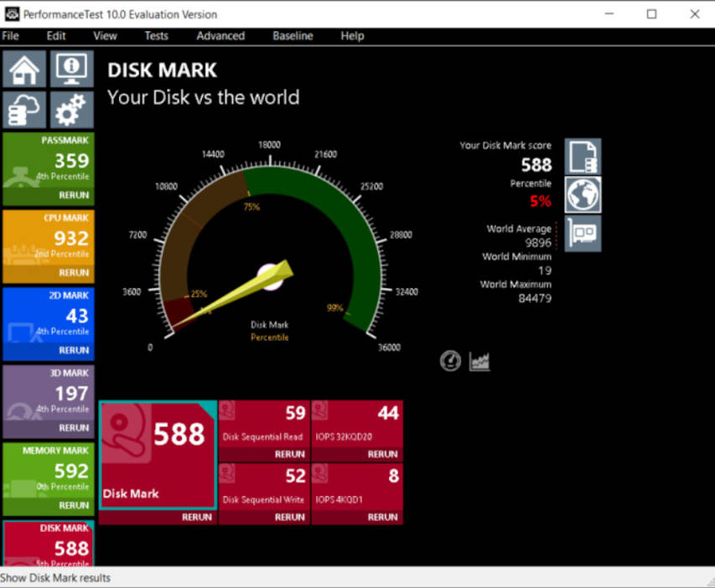Image resolution: width=715 pixels, height=588 pixels.
Task: Click the World Maximum 84479 value
Action: click(x=535, y=298)
